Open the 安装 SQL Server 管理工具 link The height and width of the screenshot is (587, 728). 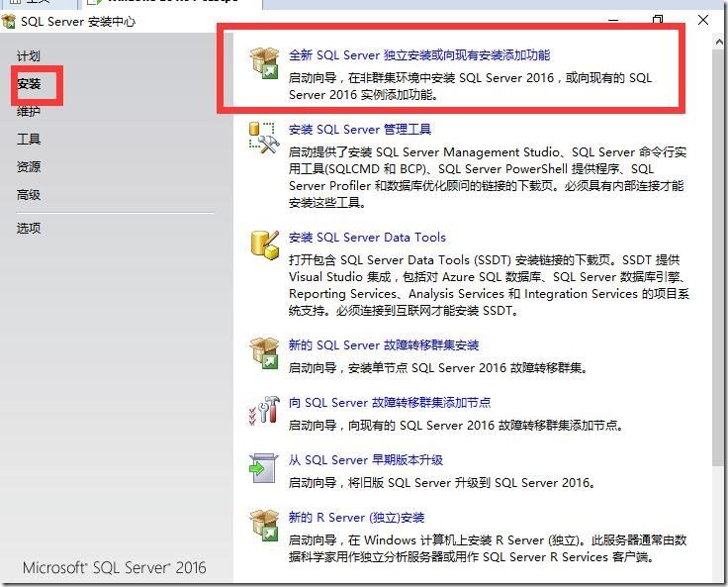click(x=360, y=130)
